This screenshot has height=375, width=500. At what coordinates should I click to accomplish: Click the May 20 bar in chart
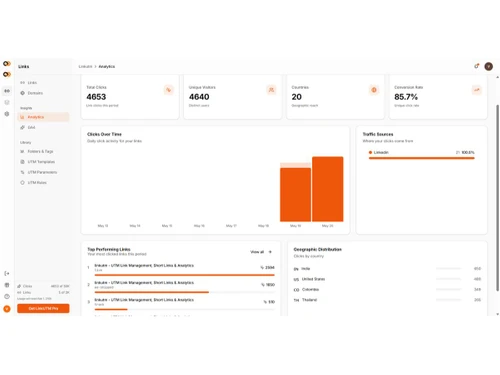328,189
